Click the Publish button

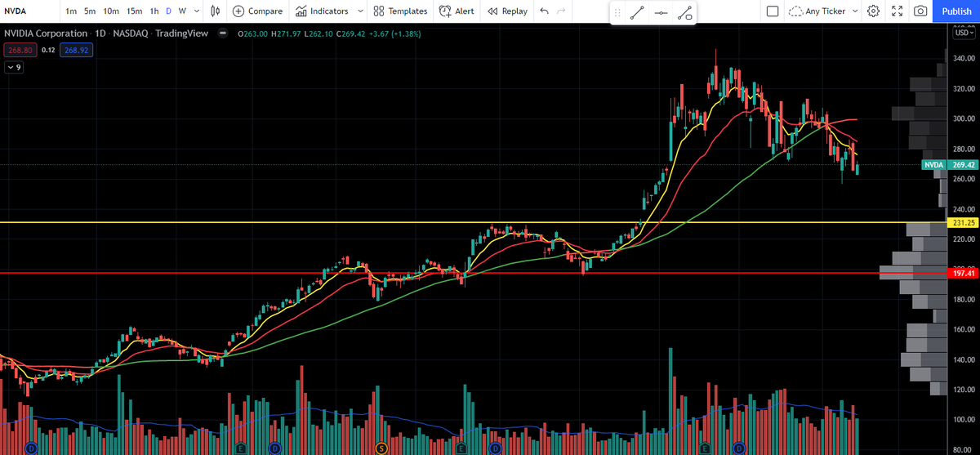coord(956,11)
